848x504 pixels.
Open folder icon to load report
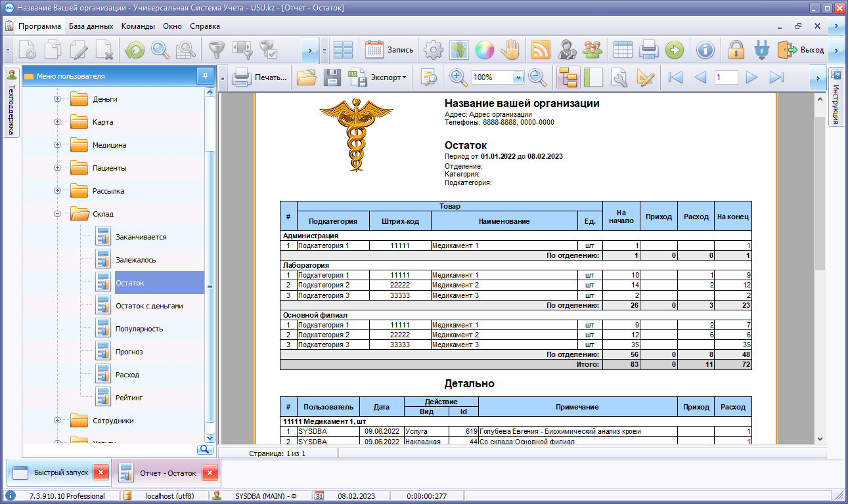click(306, 77)
